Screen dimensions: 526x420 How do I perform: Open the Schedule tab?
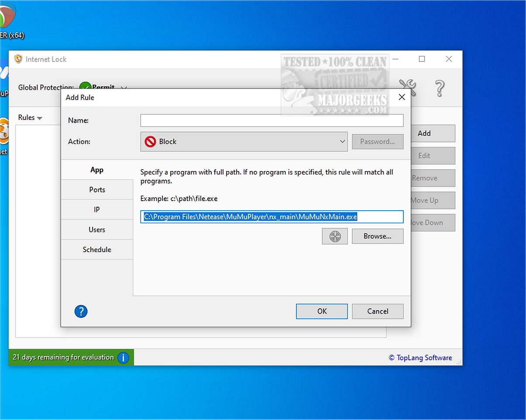97,249
